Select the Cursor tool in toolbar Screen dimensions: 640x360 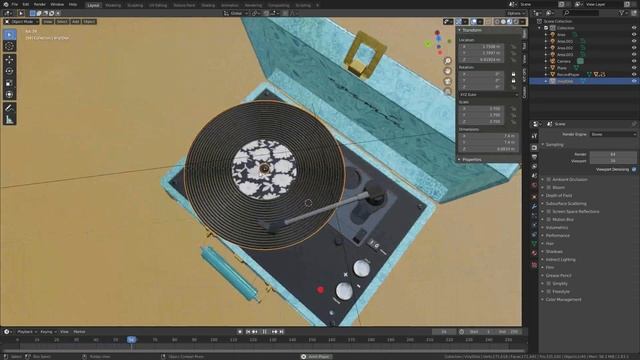click(9, 47)
